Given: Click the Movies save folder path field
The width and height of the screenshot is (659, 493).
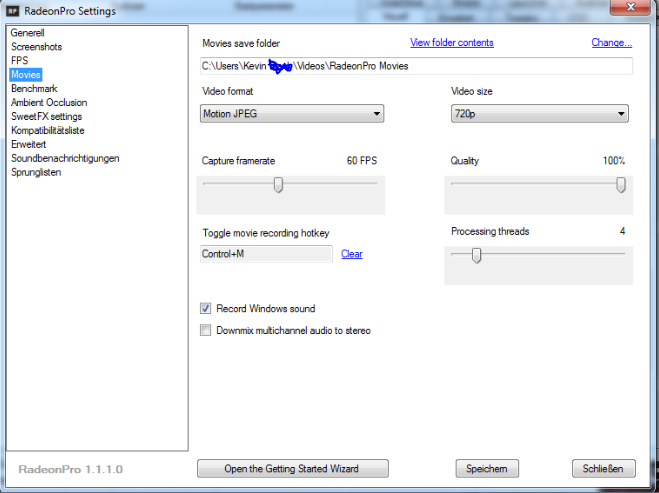Looking at the screenshot, I should click(416, 66).
